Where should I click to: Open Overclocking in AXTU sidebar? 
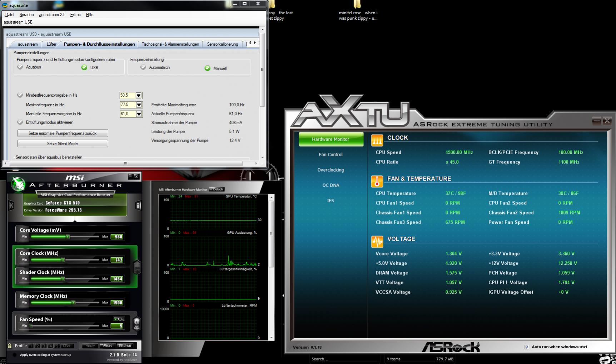point(331,170)
